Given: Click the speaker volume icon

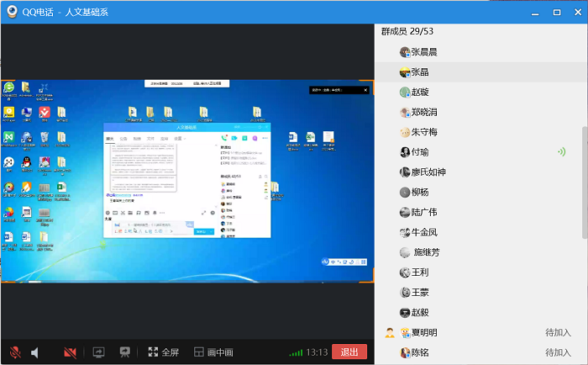Looking at the screenshot, I should (35, 352).
